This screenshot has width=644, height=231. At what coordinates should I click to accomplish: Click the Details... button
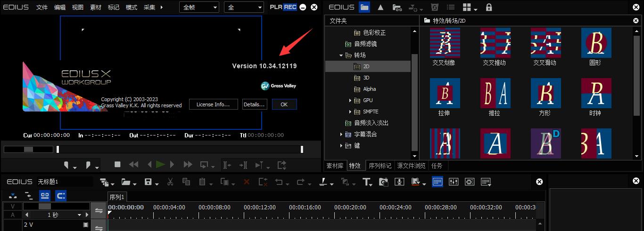click(254, 104)
